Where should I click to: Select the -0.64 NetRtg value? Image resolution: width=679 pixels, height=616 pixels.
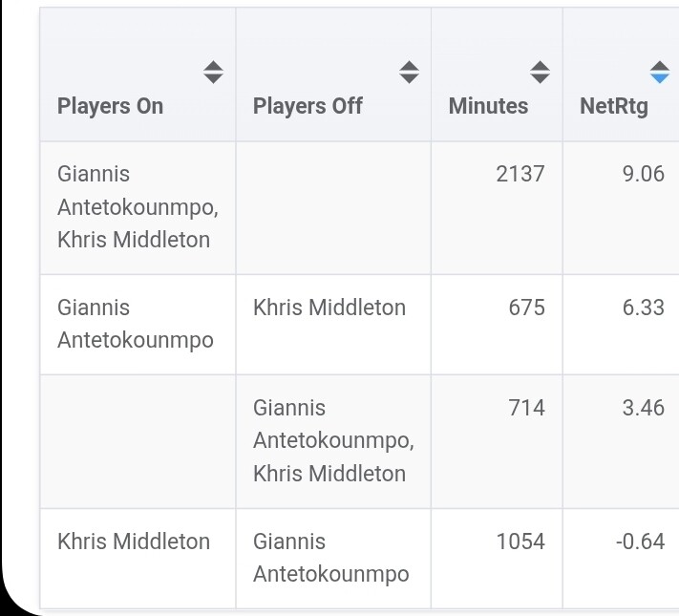click(640, 542)
